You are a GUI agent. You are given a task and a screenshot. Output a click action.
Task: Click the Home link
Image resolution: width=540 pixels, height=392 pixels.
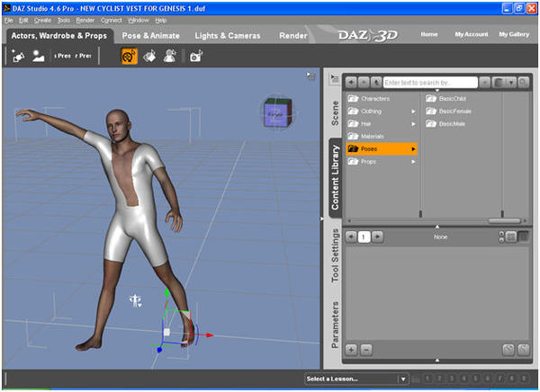tap(429, 34)
